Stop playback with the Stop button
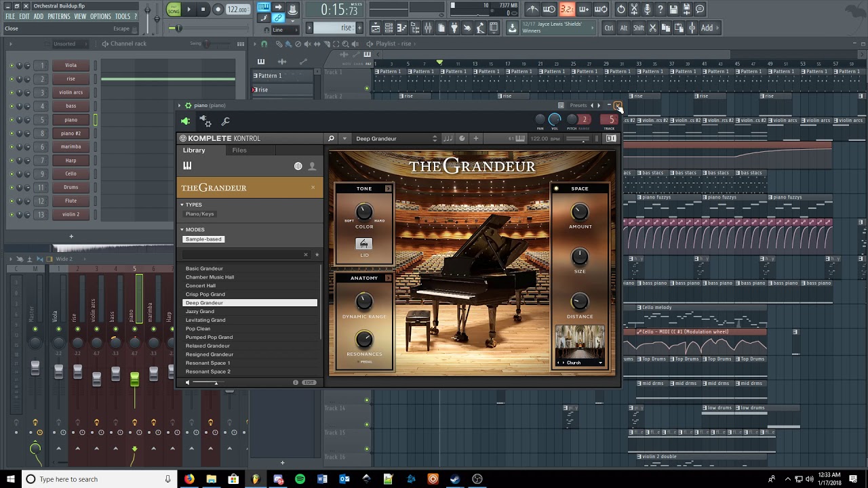The width and height of the screenshot is (868, 488). (203, 9)
